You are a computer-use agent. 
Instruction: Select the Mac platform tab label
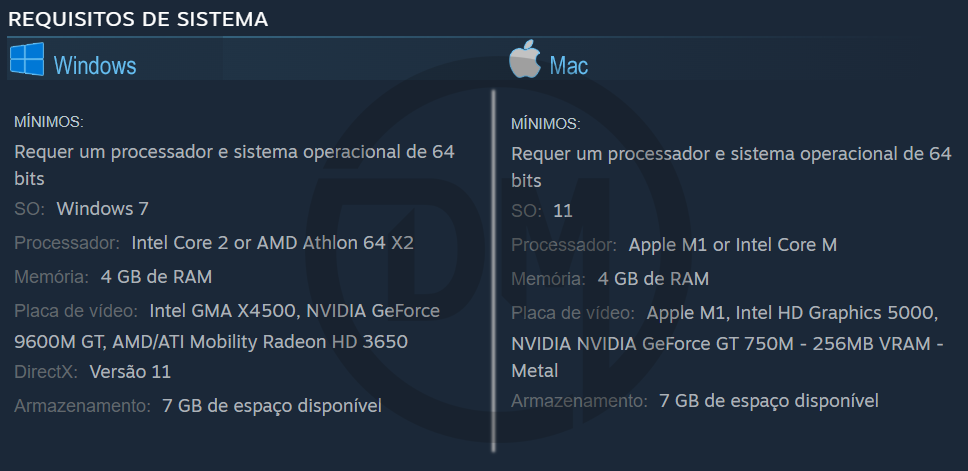tap(569, 65)
